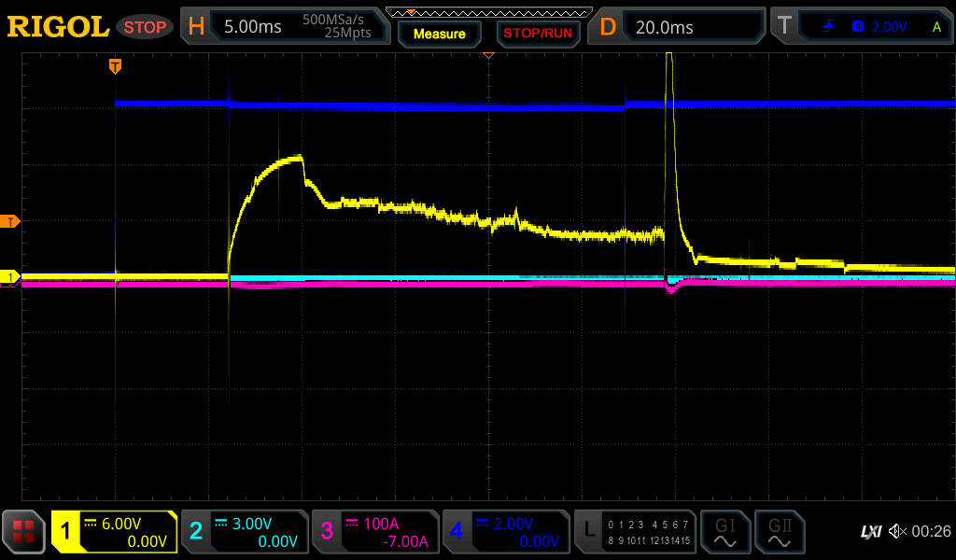The image size is (956, 560).
Task: Click the LXI network status icon
Action: pyautogui.click(x=870, y=532)
